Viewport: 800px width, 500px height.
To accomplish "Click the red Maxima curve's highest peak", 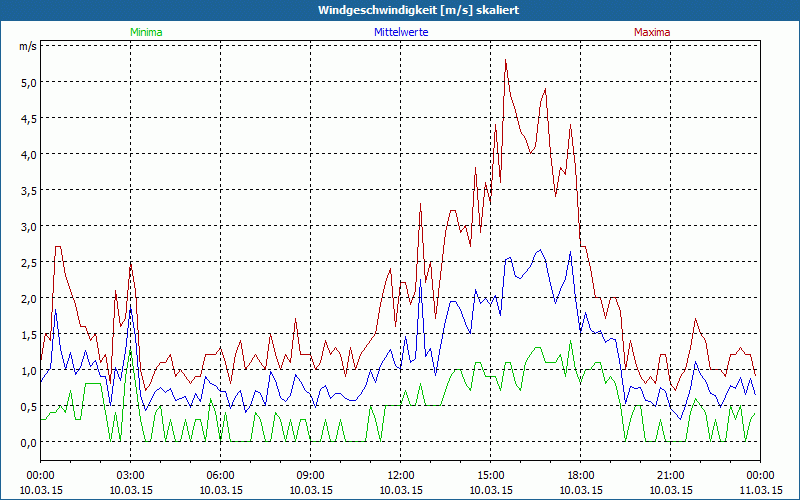I will [x=505, y=60].
